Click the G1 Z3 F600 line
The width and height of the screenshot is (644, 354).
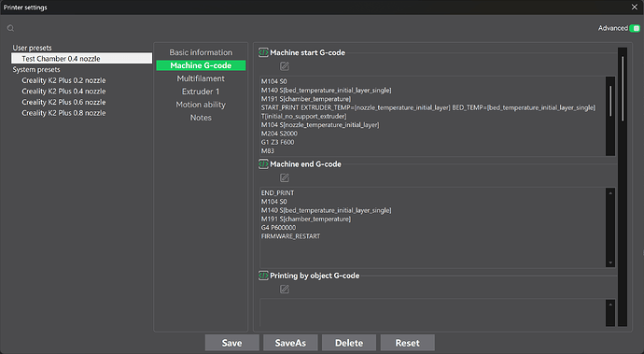coord(277,142)
